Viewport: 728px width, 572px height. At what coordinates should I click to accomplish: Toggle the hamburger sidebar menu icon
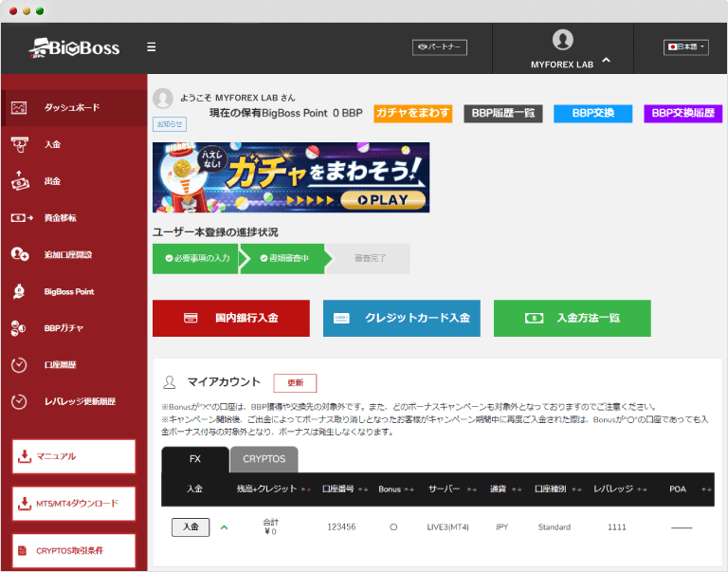tap(152, 47)
